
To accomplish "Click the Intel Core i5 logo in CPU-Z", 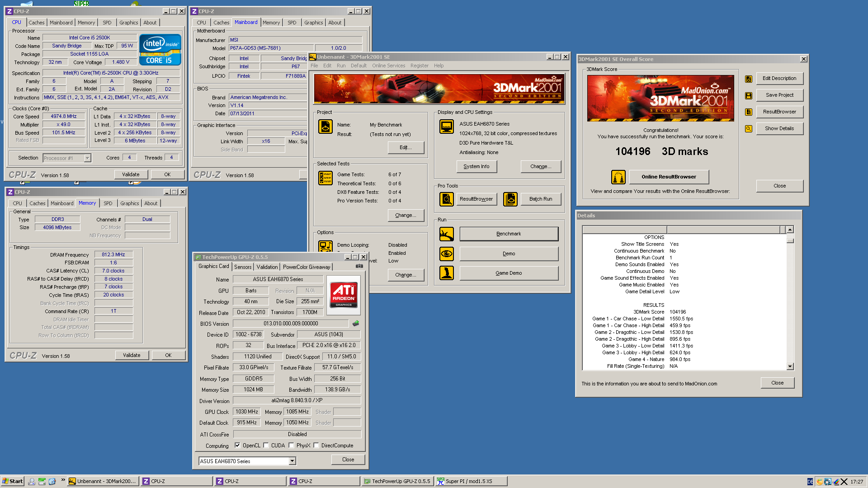I will point(160,50).
